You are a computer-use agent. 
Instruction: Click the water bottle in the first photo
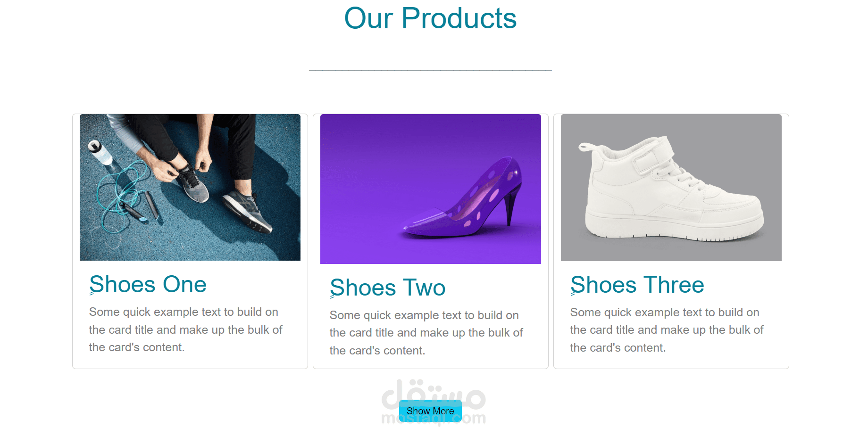100,153
